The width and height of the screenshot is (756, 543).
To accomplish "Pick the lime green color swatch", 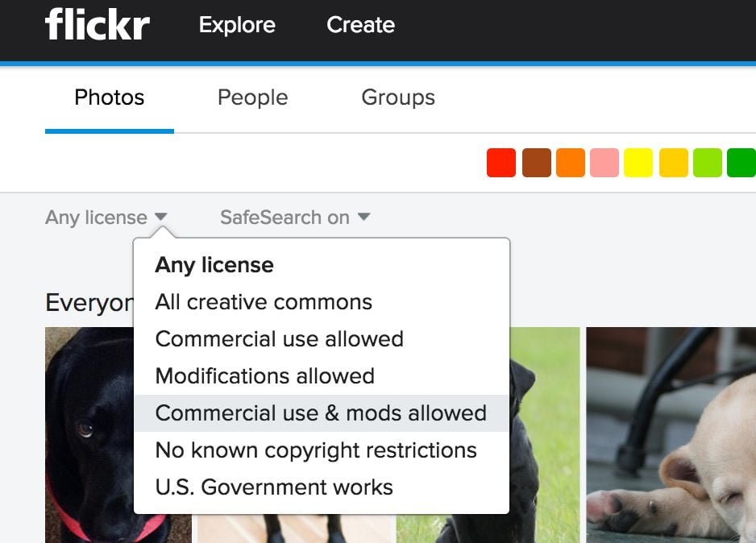I will point(708,163).
